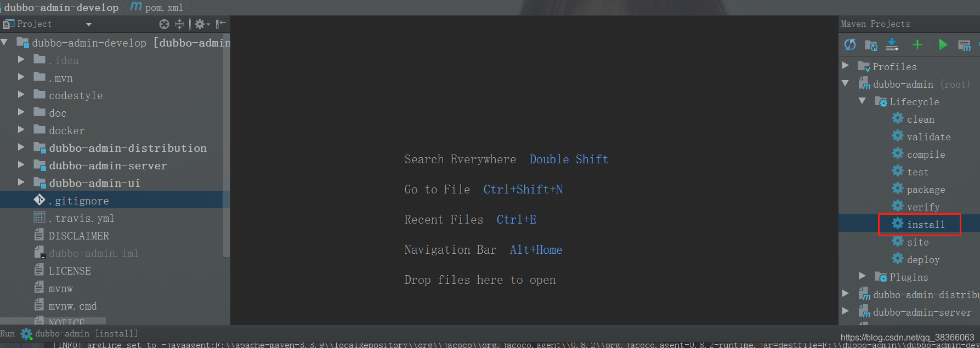Viewport: 980px width, 348px height.
Task: Collapse the Lifecycle node
Action: tap(863, 101)
